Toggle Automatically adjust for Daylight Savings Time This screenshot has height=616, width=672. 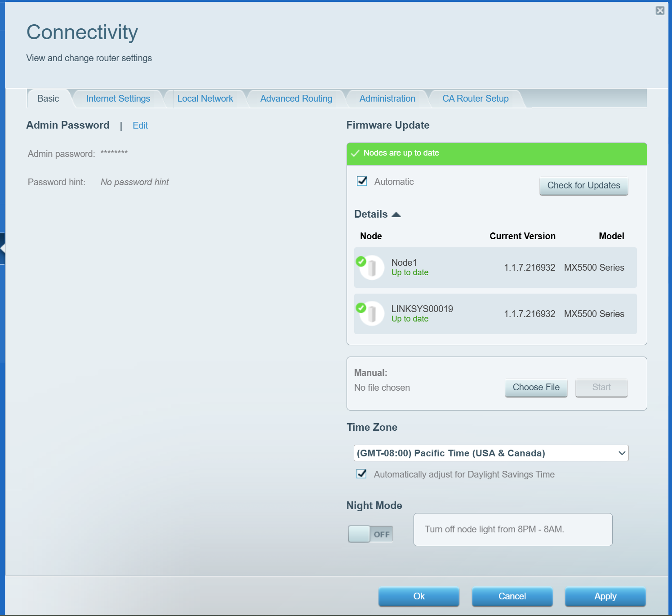(x=361, y=474)
